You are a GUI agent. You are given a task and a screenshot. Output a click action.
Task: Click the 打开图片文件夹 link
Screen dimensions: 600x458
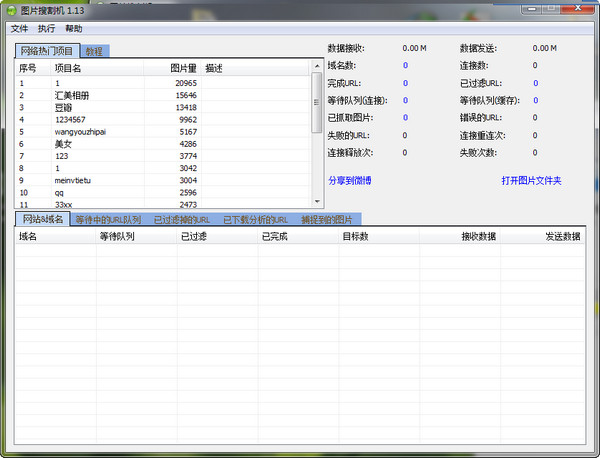pos(531,181)
